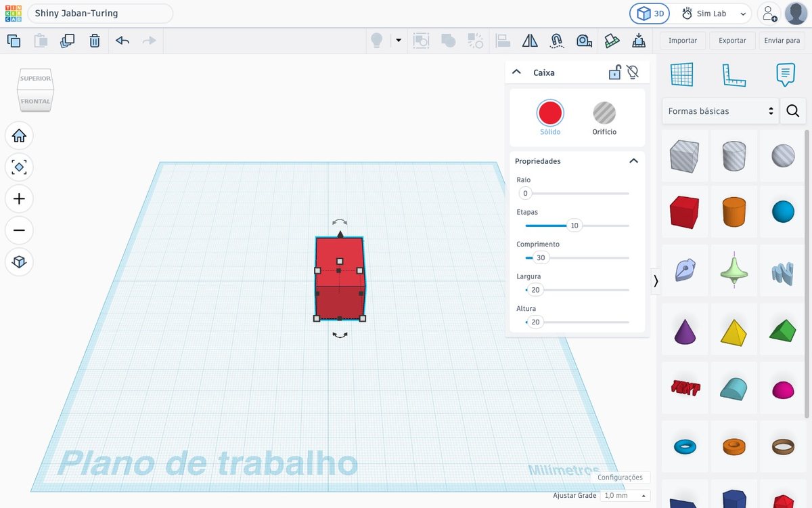Select the blue Sphere shape thumbnail

point(783,212)
